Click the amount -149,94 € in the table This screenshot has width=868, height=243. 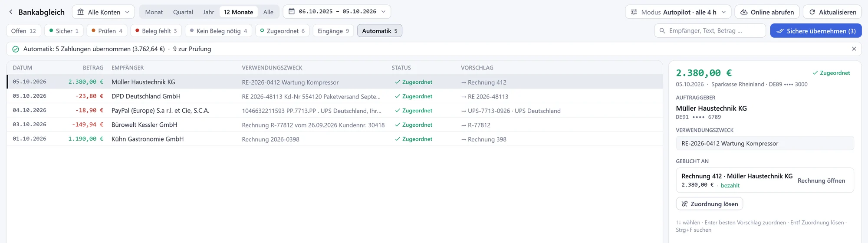88,125
